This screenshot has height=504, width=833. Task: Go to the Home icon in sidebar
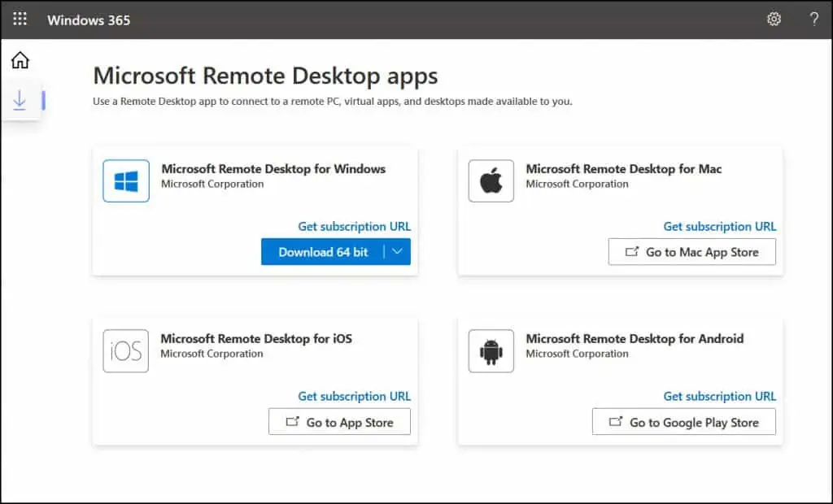click(20, 60)
